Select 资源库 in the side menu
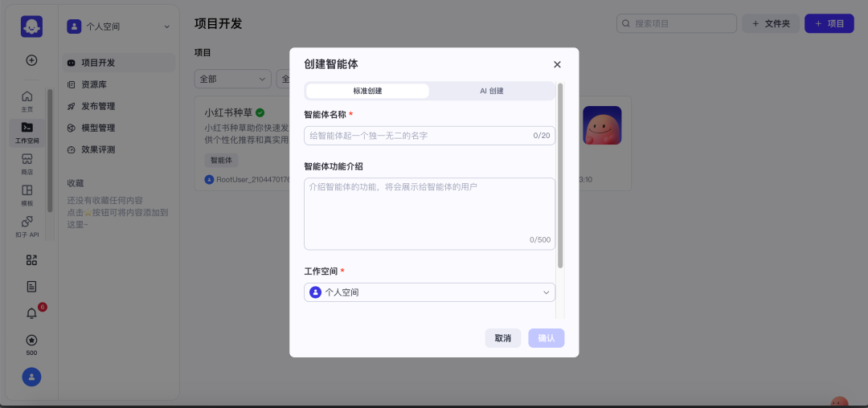Viewport: 868px width, 408px height. coord(119,84)
